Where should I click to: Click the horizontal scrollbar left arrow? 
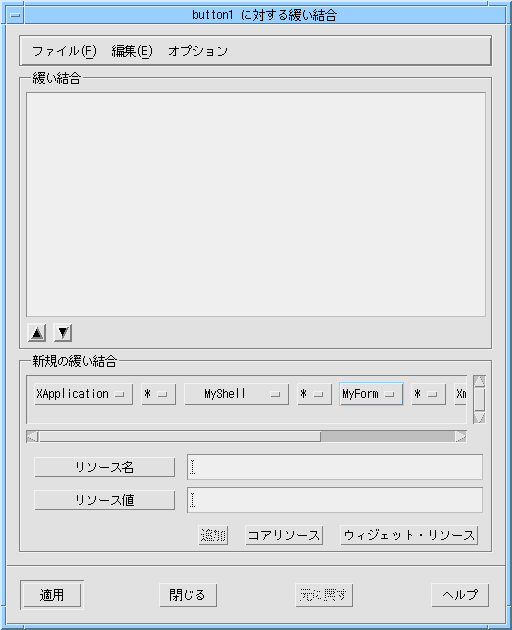[33, 436]
